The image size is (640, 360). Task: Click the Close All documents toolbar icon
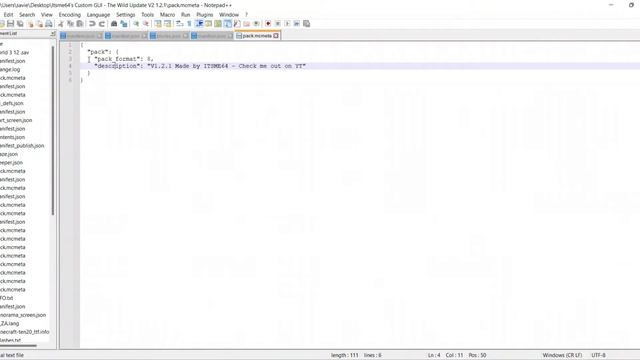40,24
